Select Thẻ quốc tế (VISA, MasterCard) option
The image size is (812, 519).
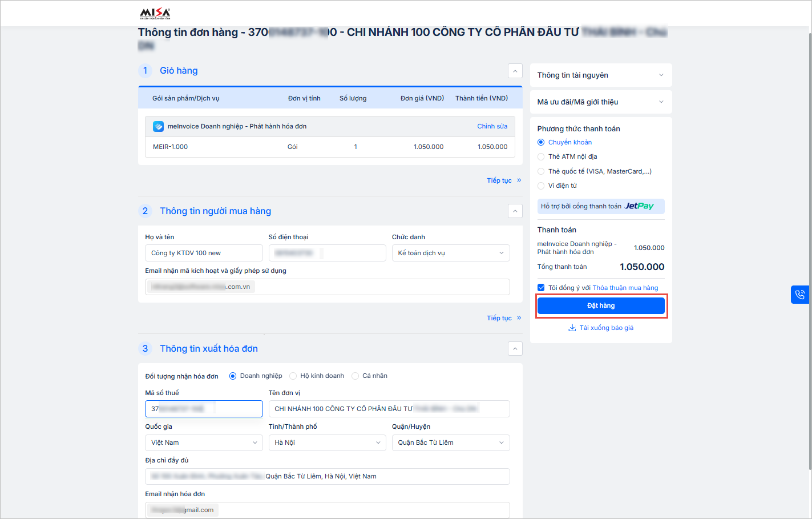[x=541, y=171]
